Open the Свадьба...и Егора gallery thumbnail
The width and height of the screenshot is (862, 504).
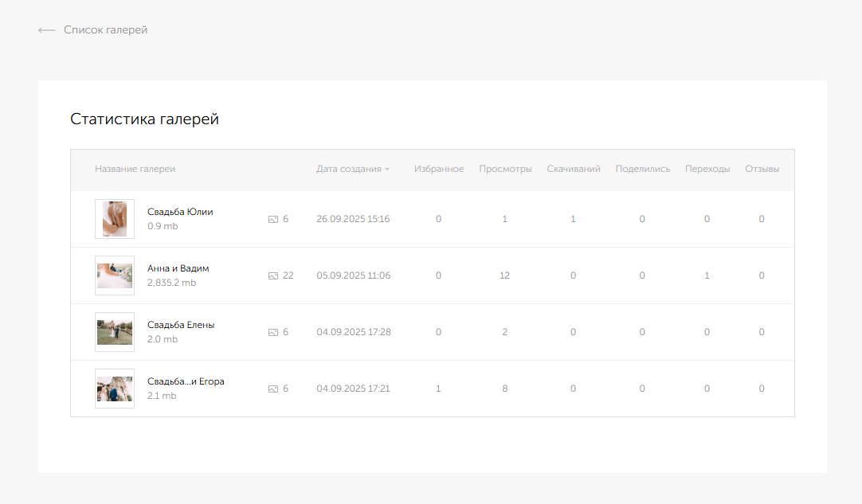[115, 389]
